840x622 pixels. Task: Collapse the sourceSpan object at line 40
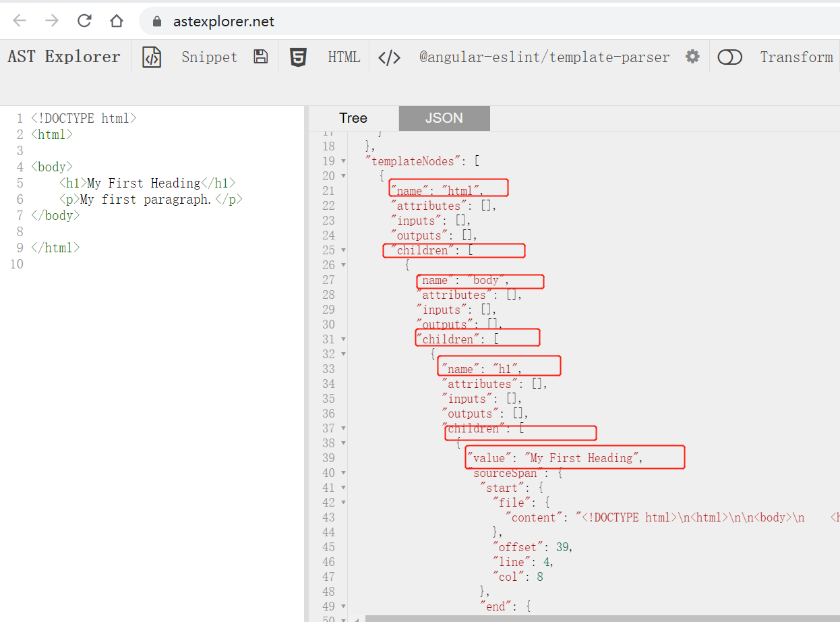(x=344, y=473)
